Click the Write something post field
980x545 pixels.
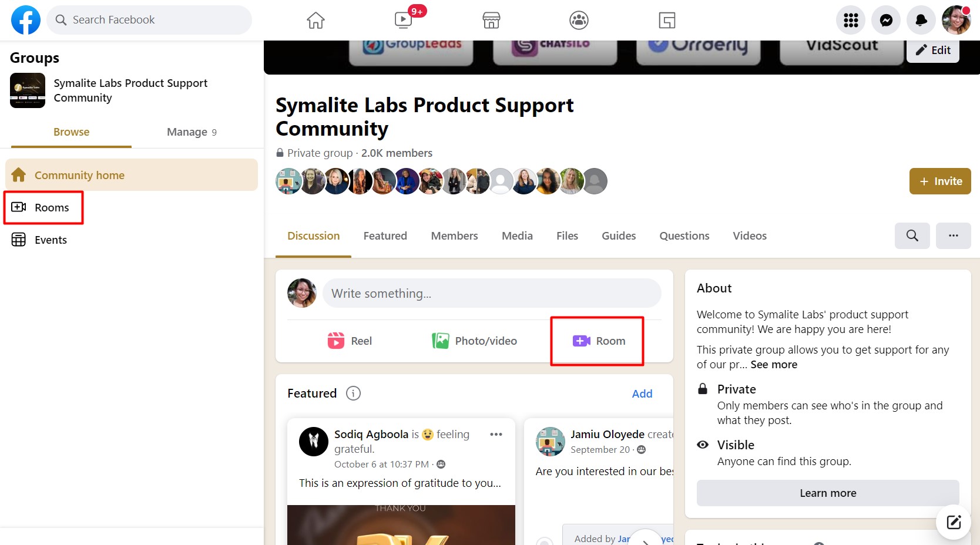coord(491,294)
